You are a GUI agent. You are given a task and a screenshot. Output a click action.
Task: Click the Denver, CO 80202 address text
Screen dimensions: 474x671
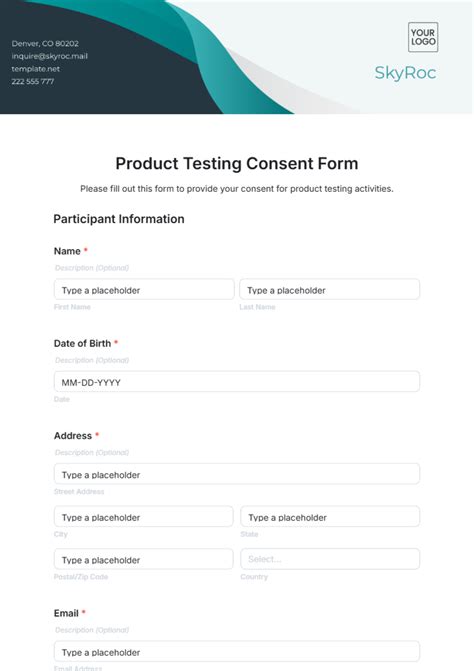click(45, 44)
